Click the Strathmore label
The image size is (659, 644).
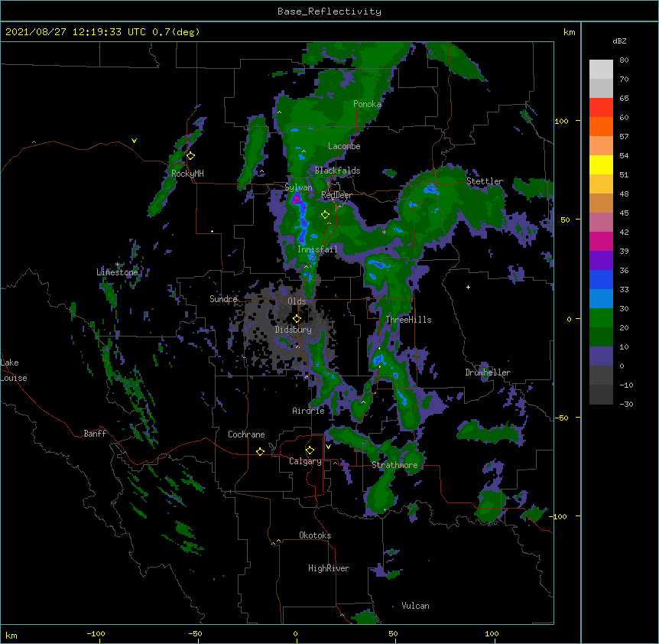click(394, 465)
